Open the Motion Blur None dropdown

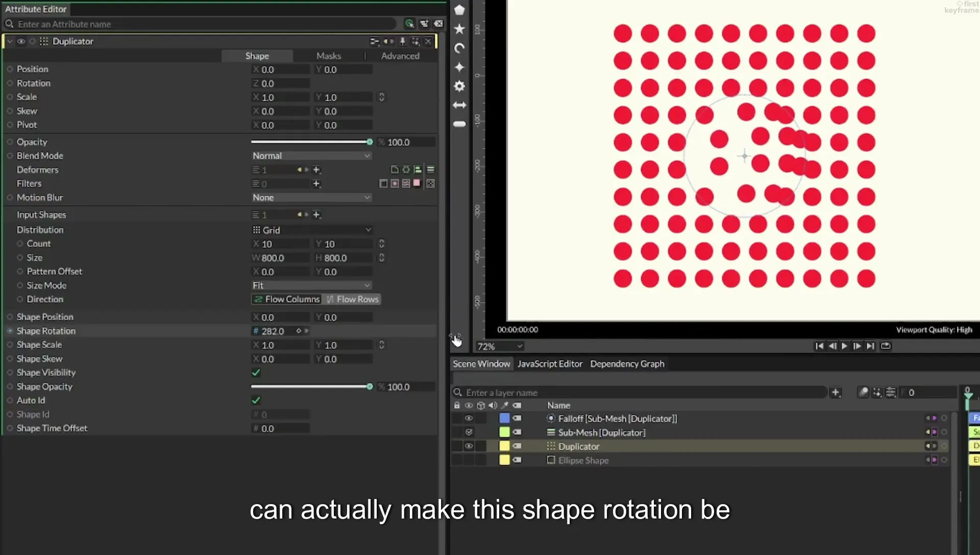tap(311, 197)
